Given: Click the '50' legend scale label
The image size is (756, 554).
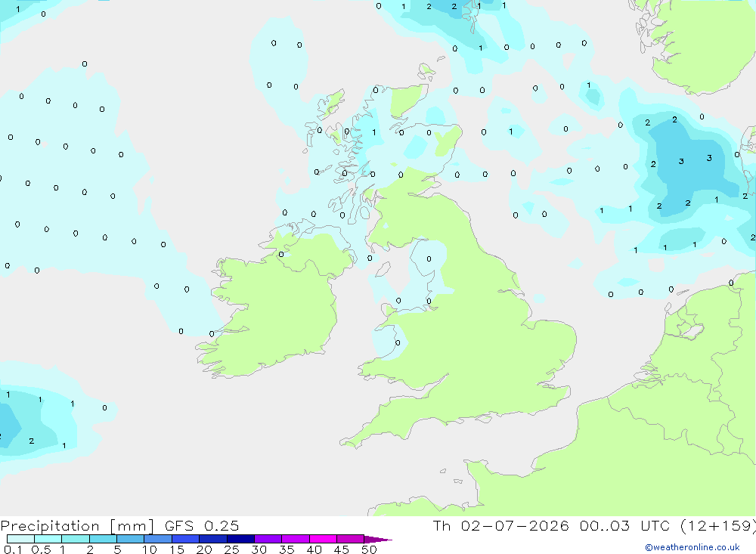Looking at the screenshot, I should 369,549.
